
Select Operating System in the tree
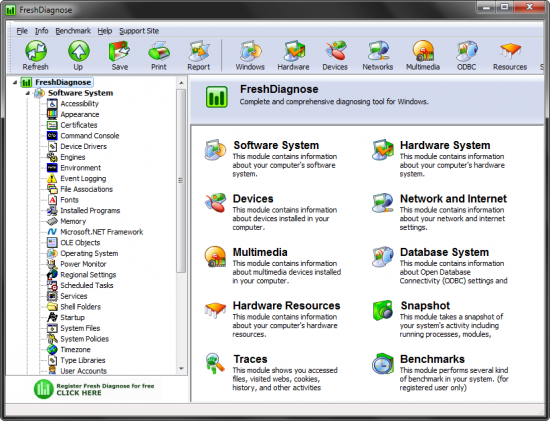point(89,253)
